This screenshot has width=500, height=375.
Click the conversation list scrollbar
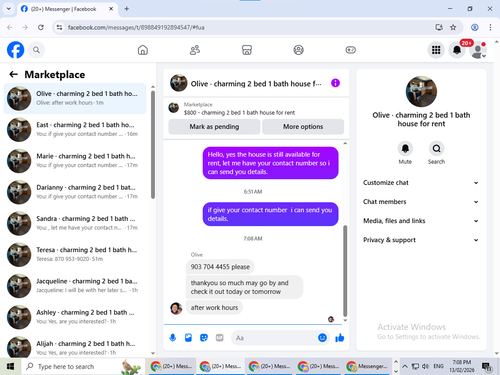153,145
